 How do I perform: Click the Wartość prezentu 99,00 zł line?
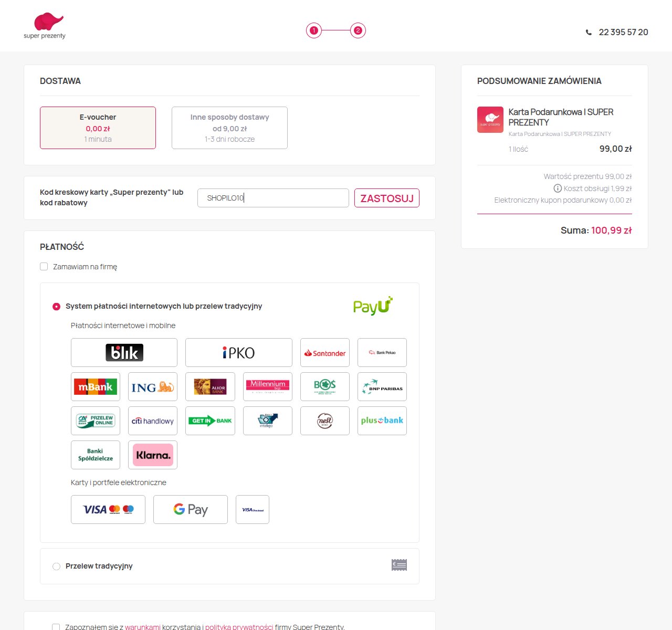click(x=587, y=176)
